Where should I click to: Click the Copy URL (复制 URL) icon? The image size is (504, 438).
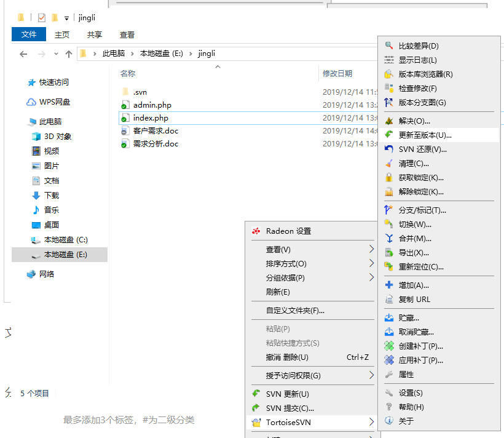(x=389, y=299)
